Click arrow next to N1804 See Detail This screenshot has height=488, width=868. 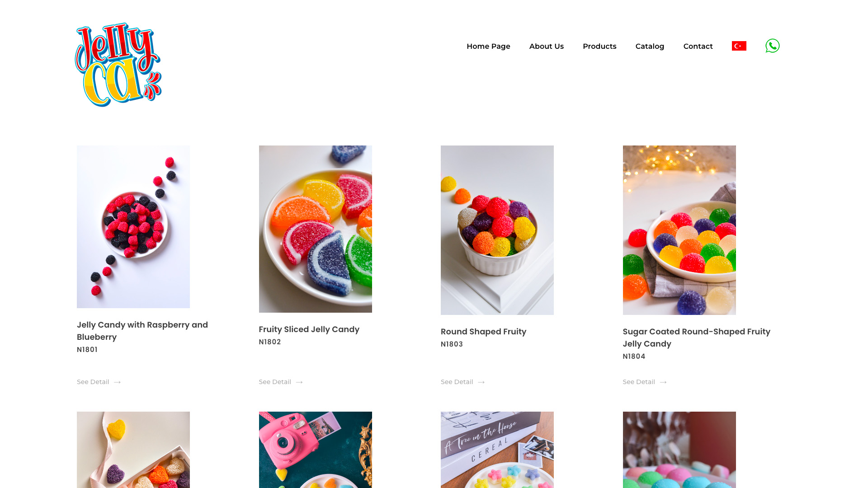click(663, 382)
